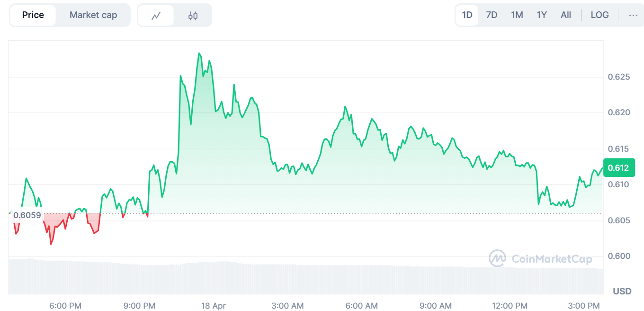Click the 12:00 PM time axis label
Screen dimensions: 644x311
pos(511,306)
